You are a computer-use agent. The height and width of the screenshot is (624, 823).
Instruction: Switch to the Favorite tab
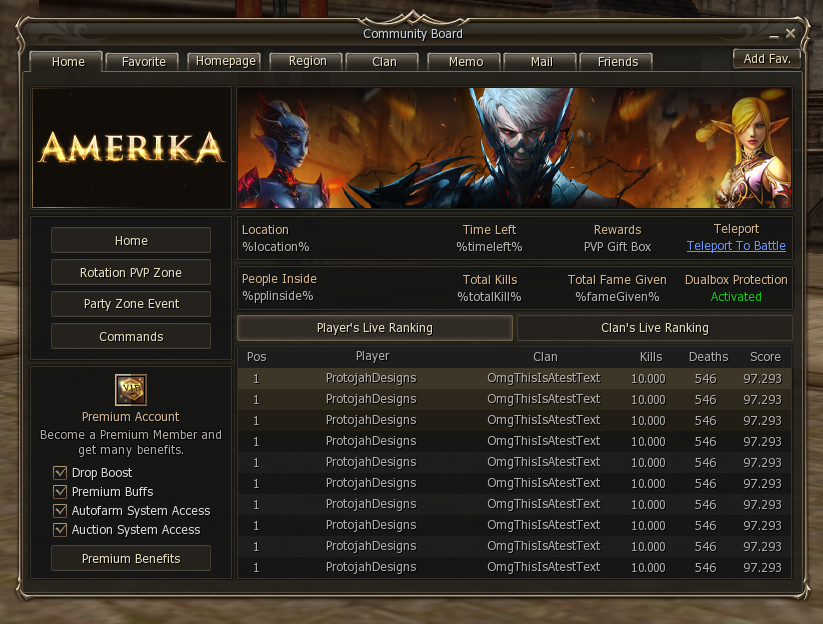143,61
